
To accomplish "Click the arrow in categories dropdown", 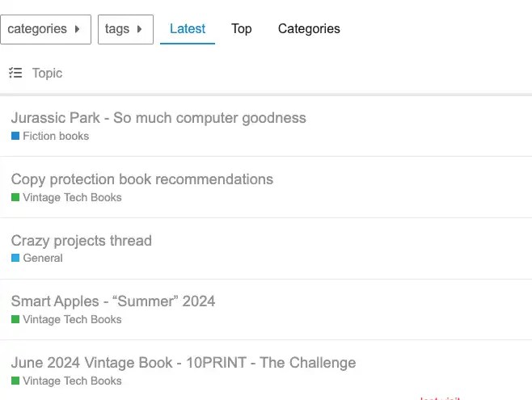I will click(78, 29).
